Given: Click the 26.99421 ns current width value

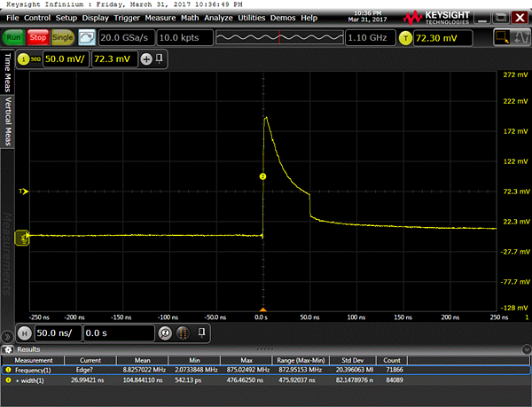Looking at the screenshot, I should pos(87,380).
